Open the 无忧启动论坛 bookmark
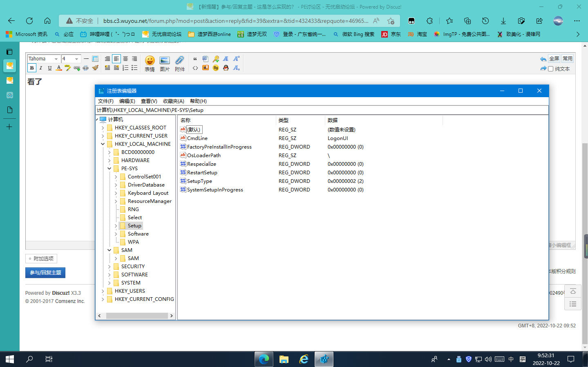Viewport: 588px width, 367px height. (162, 34)
